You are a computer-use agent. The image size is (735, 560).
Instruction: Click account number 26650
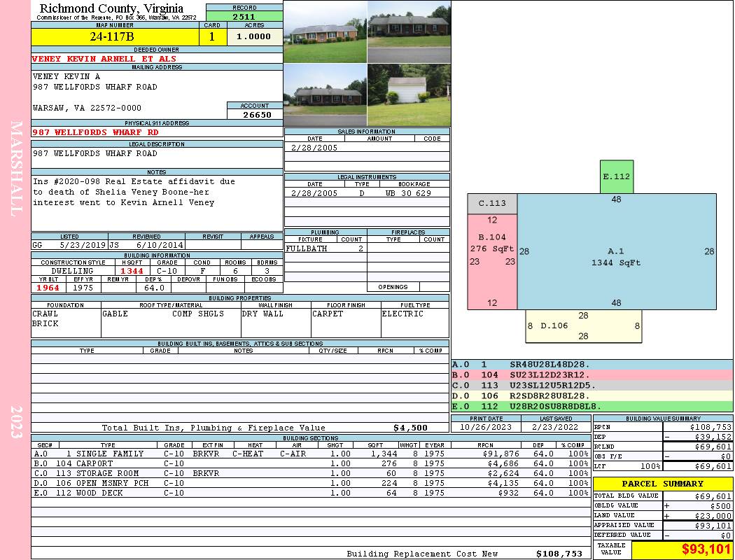pyautogui.click(x=257, y=114)
